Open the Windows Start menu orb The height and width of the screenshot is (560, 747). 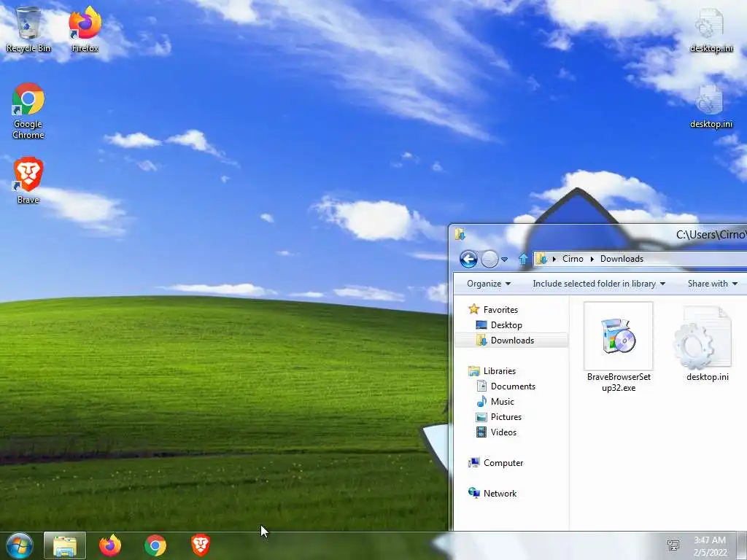[x=20, y=545]
